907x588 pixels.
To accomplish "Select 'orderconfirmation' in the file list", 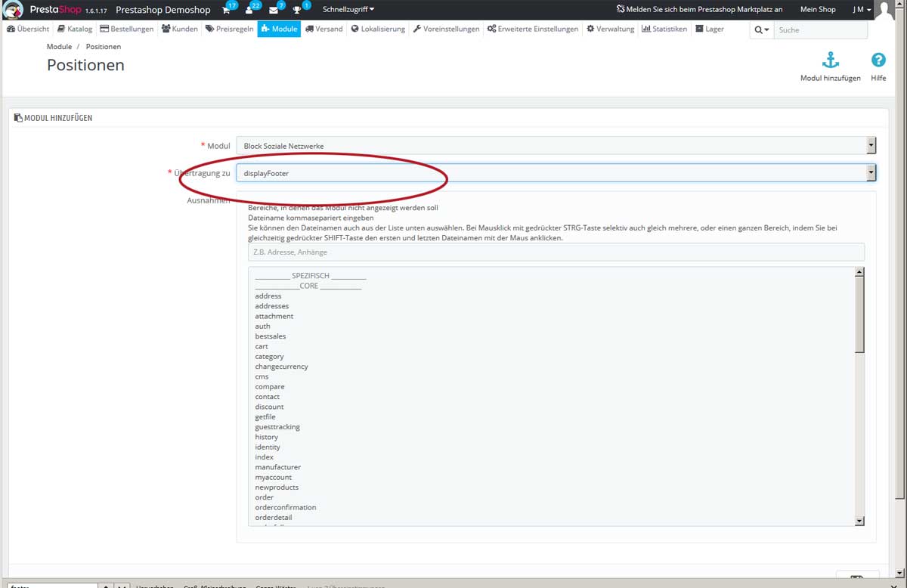I will pyautogui.click(x=286, y=508).
